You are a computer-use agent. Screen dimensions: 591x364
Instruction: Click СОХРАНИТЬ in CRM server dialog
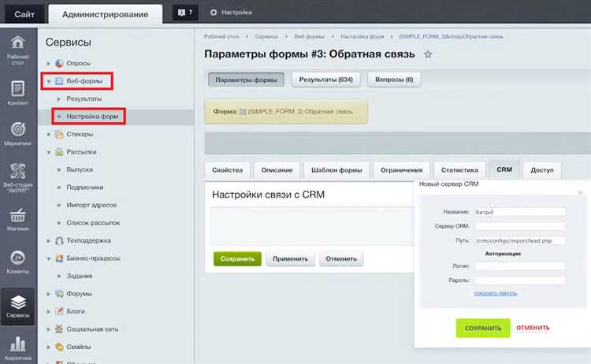coord(483,329)
